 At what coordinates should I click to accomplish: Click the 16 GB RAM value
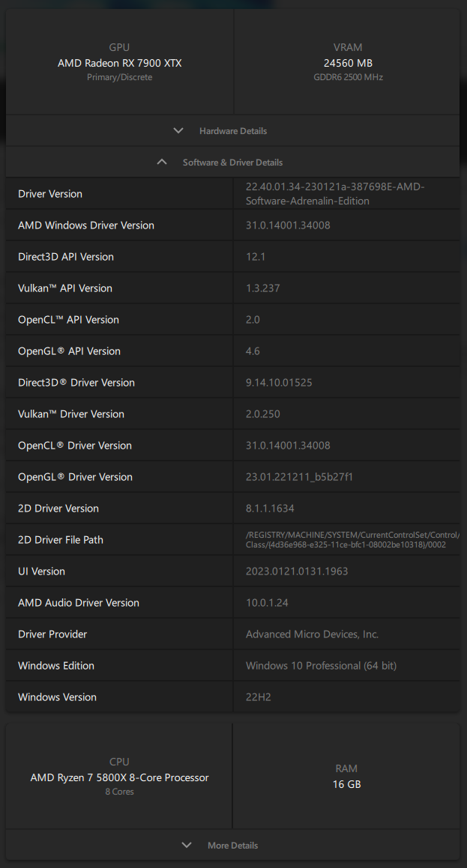pos(346,784)
